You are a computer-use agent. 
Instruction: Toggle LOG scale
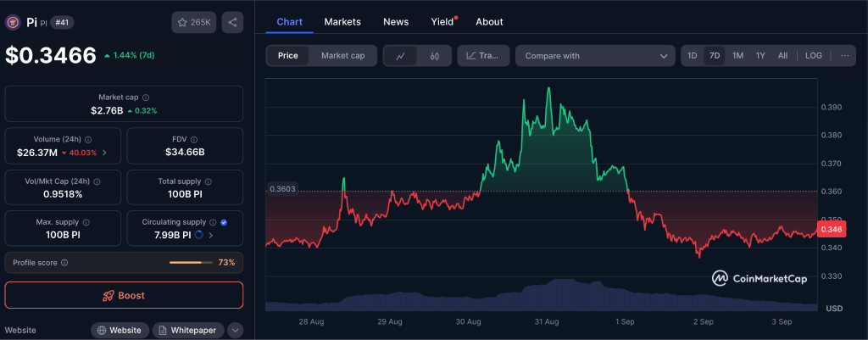(814, 56)
